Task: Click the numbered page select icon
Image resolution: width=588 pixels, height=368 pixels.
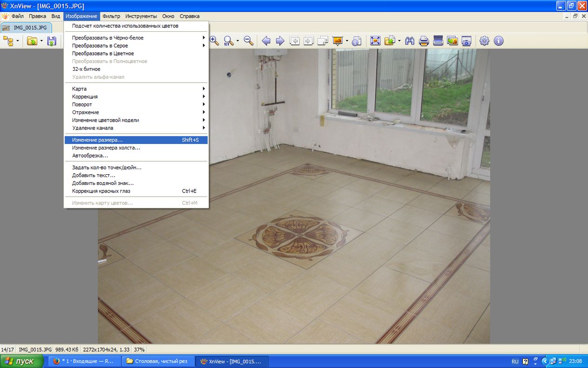Action: tap(323, 41)
